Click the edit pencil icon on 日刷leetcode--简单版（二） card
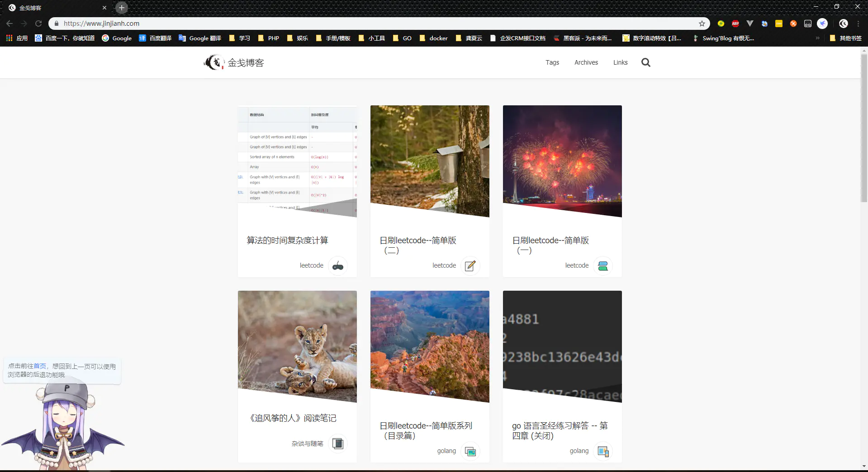The height and width of the screenshot is (472, 868). pos(470,266)
